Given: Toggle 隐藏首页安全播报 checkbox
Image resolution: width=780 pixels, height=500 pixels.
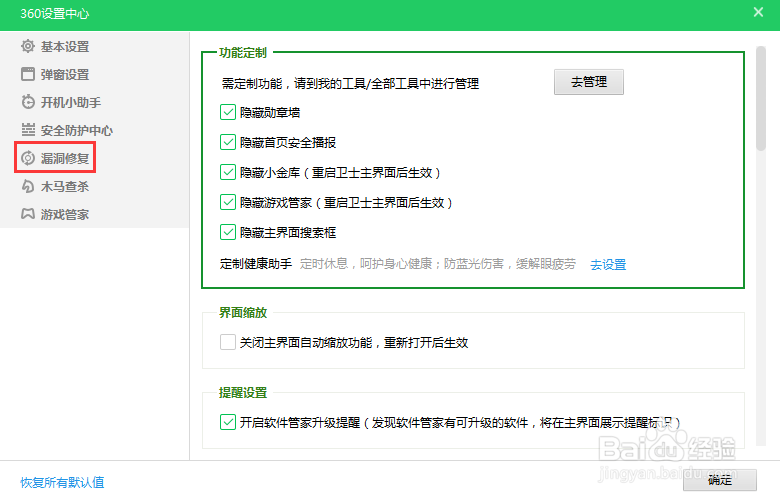Looking at the screenshot, I should (228, 142).
